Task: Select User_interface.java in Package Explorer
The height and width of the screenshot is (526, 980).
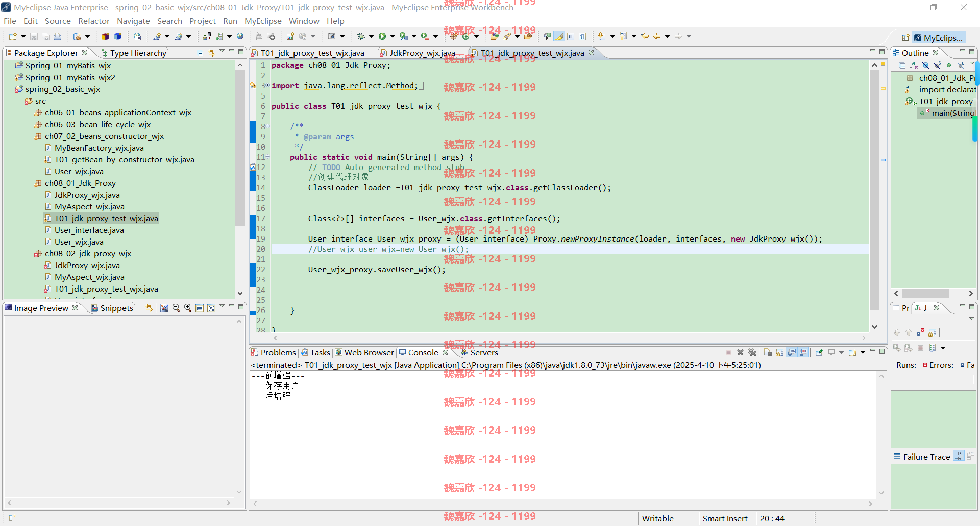Action: point(89,230)
